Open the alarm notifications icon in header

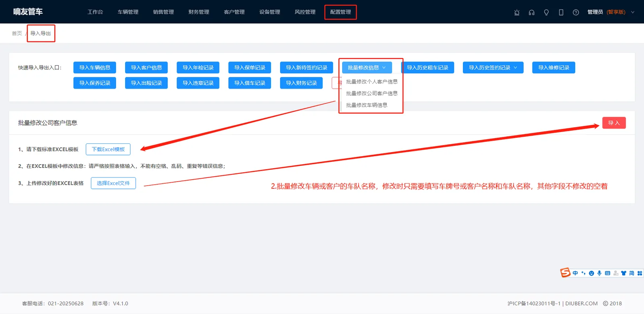pyautogui.click(x=517, y=12)
